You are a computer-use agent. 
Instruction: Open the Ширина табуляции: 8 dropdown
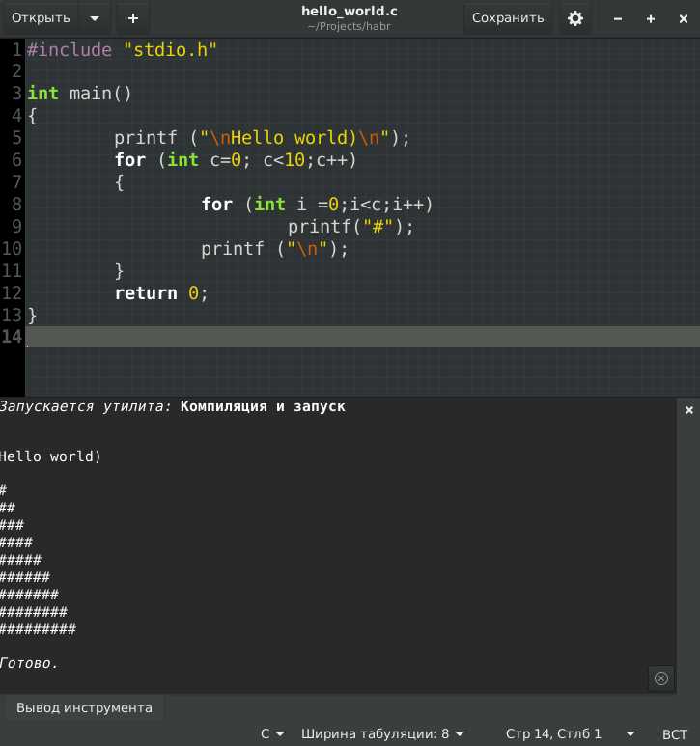point(382,733)
